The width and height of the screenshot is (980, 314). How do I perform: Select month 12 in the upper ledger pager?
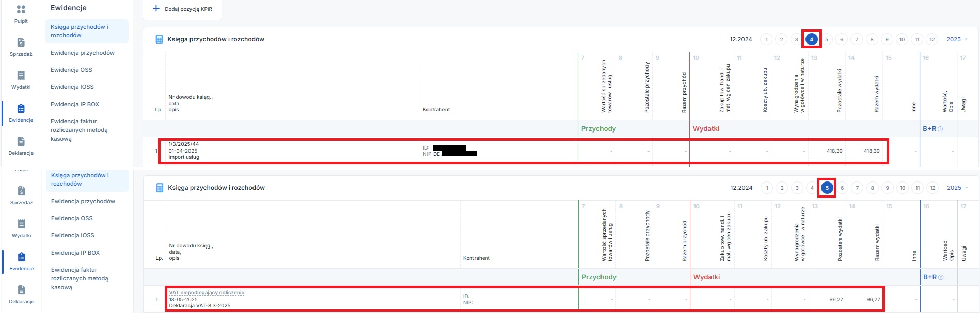[x=932, y=39]
